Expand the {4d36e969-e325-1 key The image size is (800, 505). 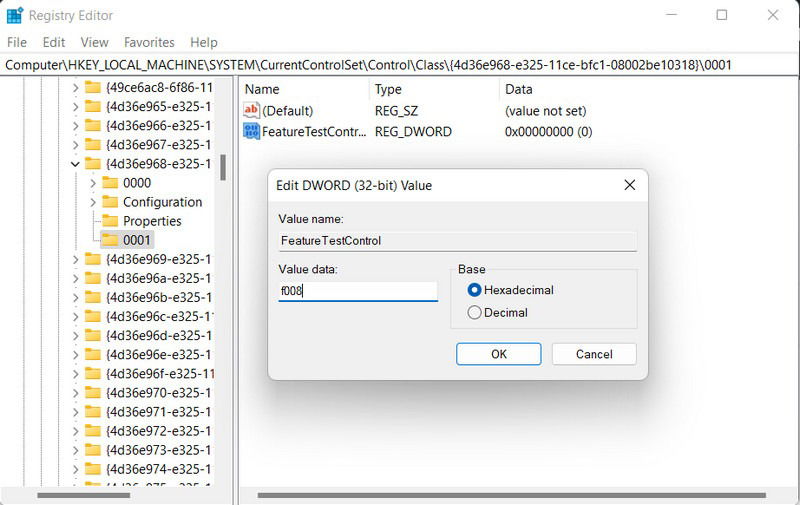click(x=76, y=259)
